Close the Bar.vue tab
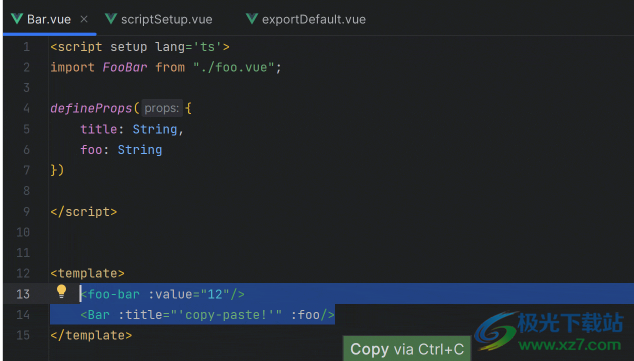 tap(84, 19)
